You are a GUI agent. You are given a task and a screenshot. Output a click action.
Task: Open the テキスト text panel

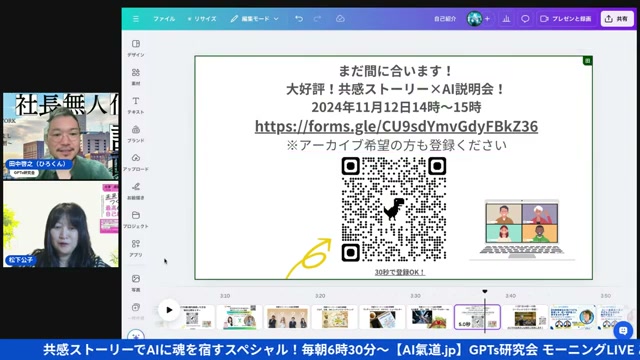136,105
